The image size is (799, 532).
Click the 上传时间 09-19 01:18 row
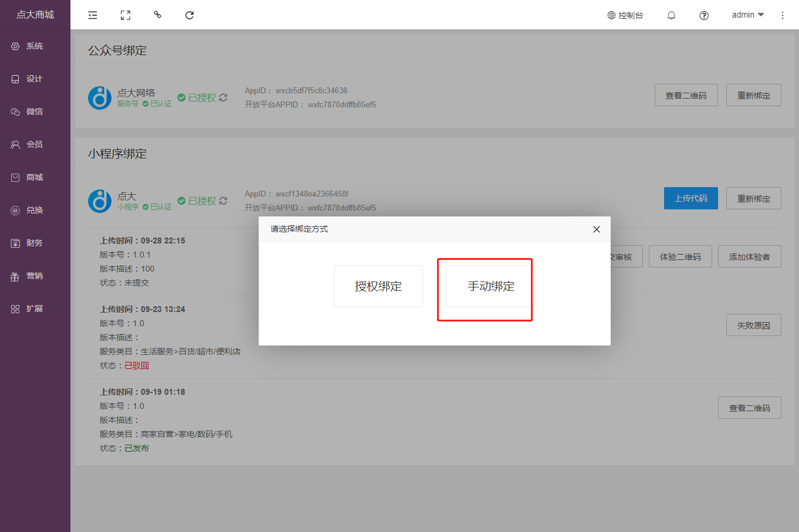(x=143, y=392)
